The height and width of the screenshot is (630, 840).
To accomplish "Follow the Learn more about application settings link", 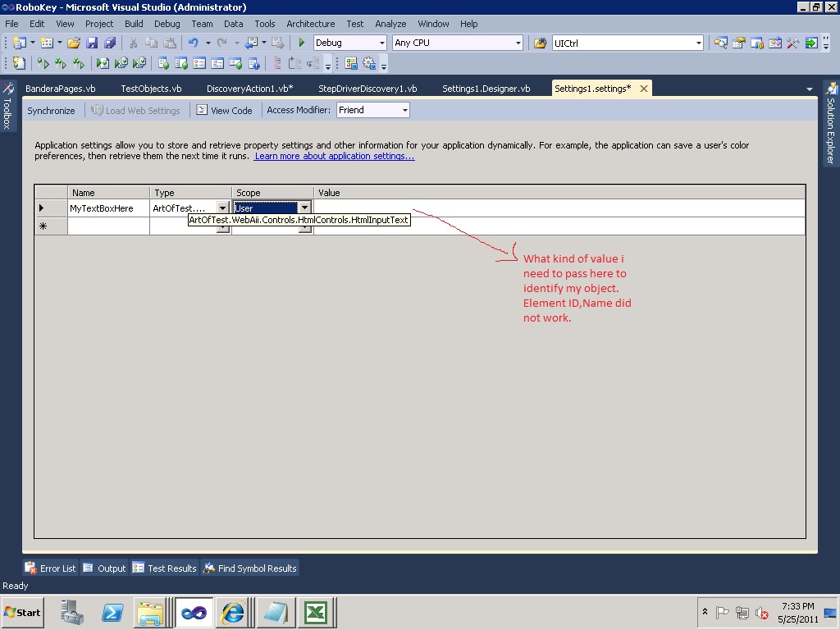I will pyautogui.click(x=335, y=156).
